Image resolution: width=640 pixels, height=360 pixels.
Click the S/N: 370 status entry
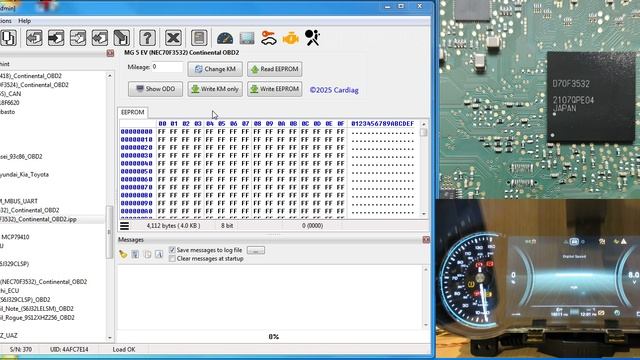21,349
